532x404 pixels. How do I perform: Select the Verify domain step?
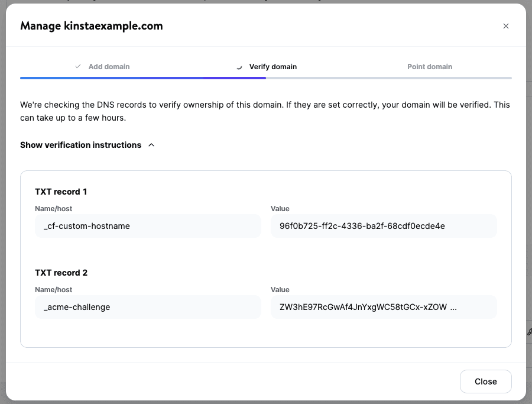pyautogui.click(x=273, y=66)
